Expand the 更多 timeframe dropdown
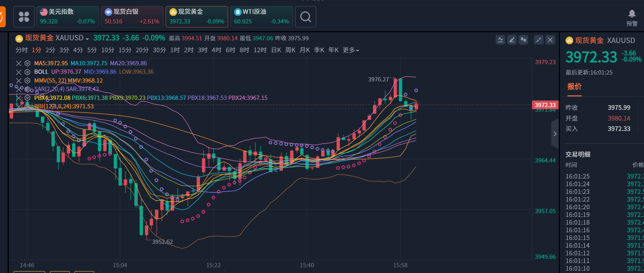644x273 pixels. [351, 50]
